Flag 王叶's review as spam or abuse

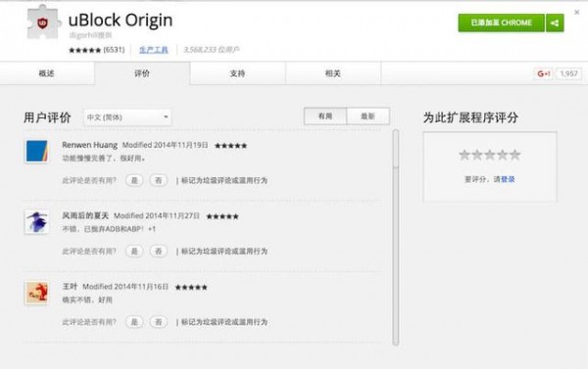(224, 322)
